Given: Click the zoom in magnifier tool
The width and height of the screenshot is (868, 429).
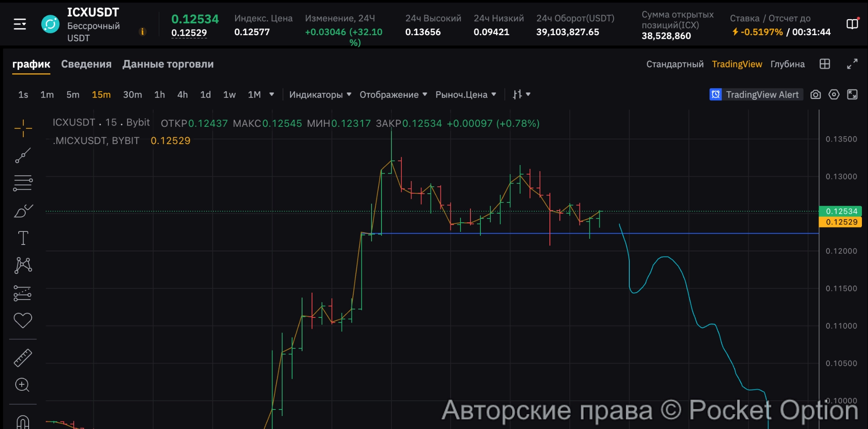Looking at the screenshot, I should (22, 385).
